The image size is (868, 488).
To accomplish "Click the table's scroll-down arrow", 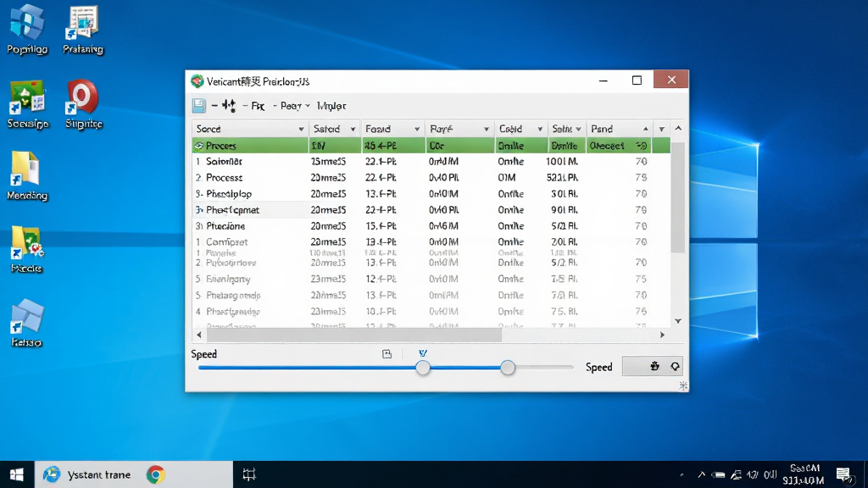I will (x=678, y=321).
